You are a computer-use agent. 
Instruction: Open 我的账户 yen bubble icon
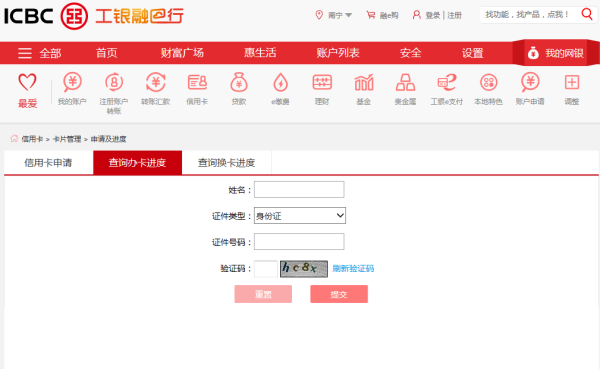72,82
